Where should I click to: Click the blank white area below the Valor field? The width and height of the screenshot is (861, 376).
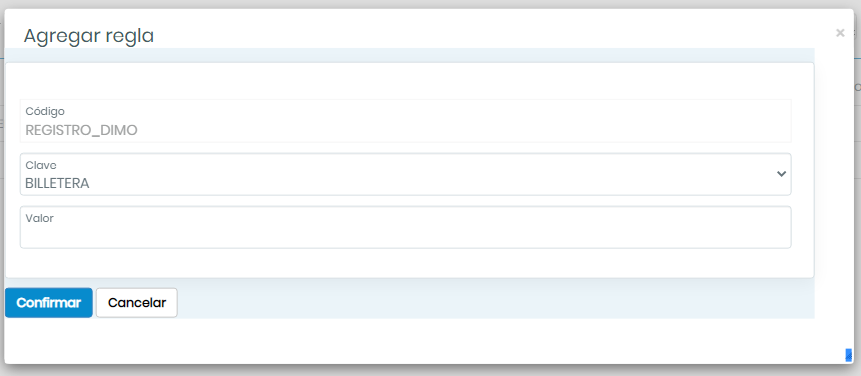tap(409, 262)
